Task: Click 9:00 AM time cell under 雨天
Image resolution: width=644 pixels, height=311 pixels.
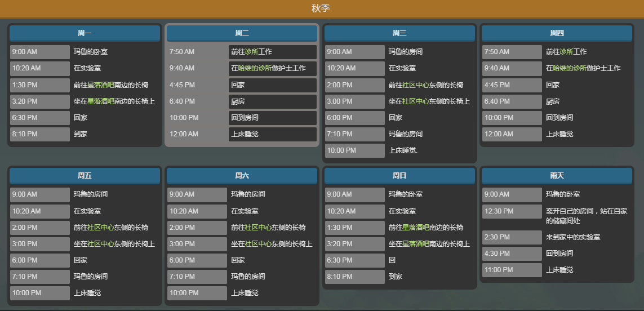Action: 512,195
